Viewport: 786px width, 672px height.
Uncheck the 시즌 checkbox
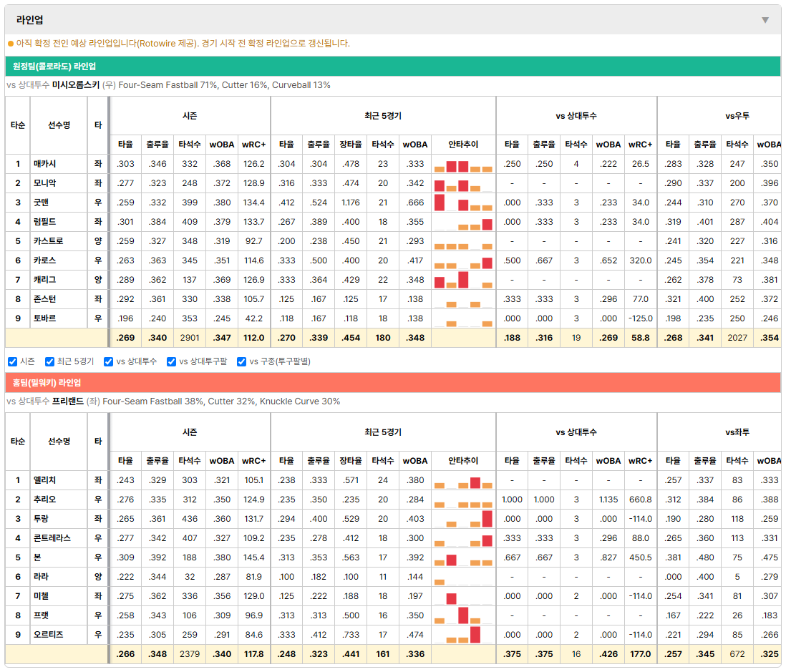13,361
